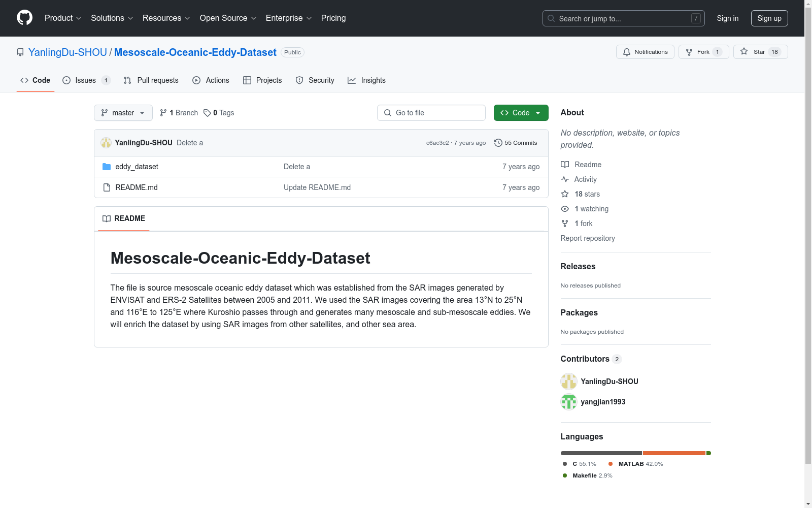Click the commit history clock icon
Image resolution: width=812 pixels, height=508 pixels.
coord(498,143)
